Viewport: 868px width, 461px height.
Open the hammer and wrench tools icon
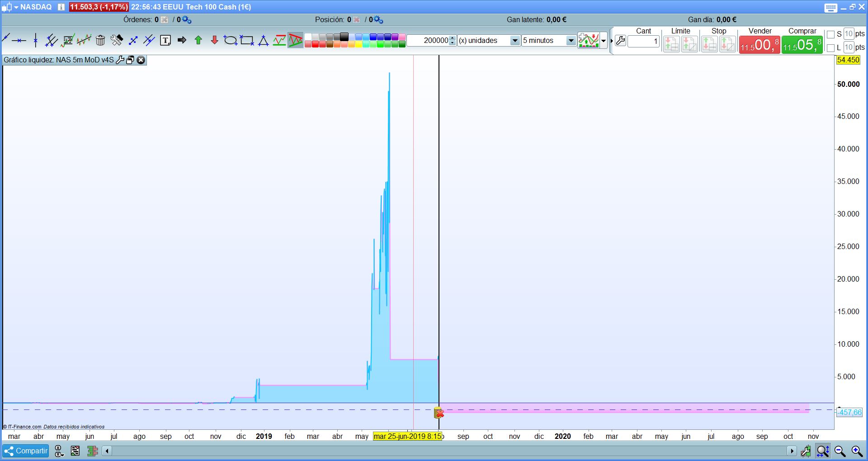click(x=117, y=40)
